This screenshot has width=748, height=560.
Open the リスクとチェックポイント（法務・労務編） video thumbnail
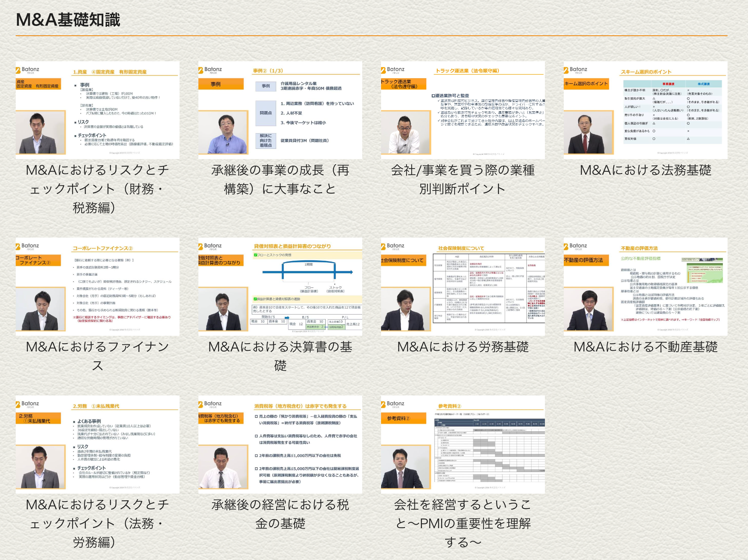pos(97,445)
